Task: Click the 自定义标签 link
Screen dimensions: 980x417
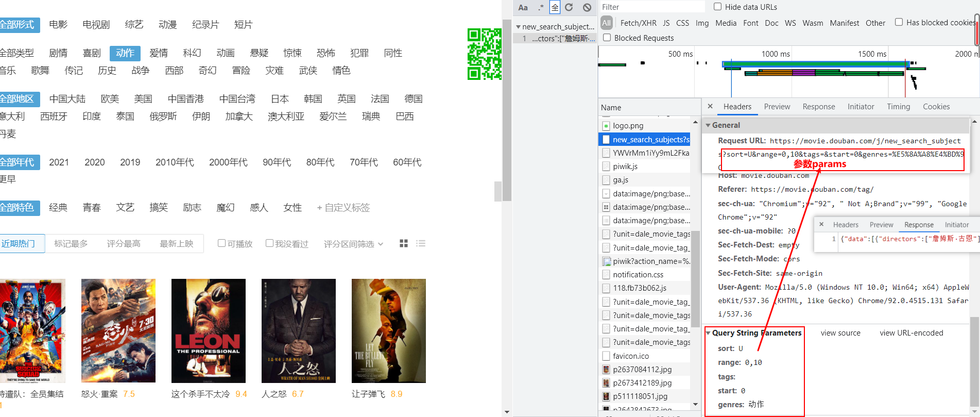Action: tap(343, 208)
